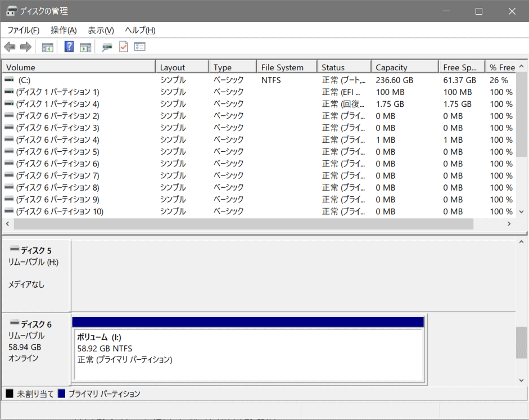Toggle the console tree pane icon
The image size is (529, 420).
tap(47, 47)
